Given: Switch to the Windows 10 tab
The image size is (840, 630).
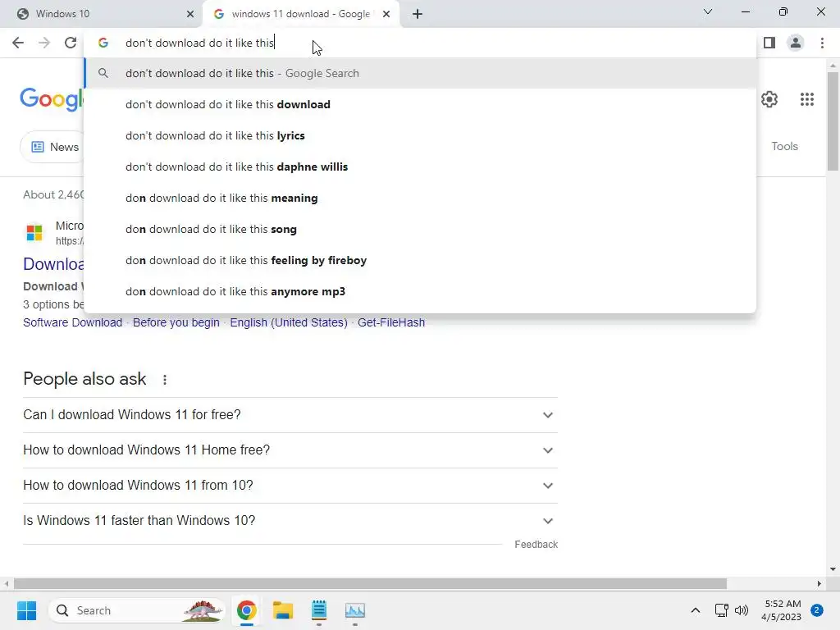Looking at the screenshot, I should click(x=102, y=14).
